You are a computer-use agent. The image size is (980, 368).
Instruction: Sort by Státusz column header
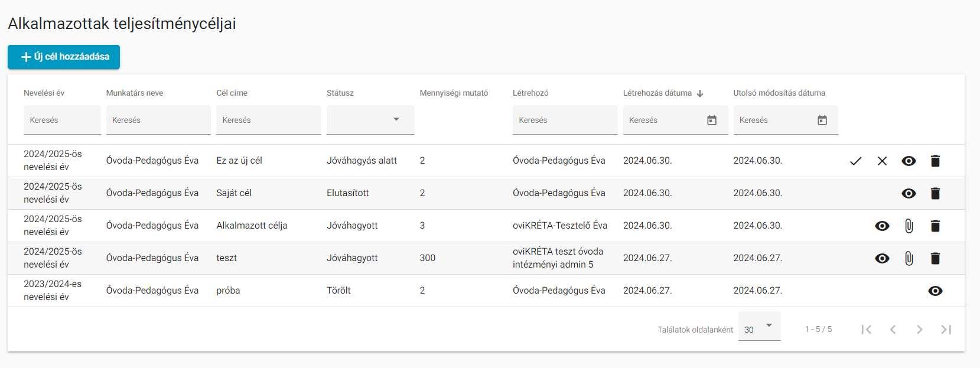pyautogui.click(x=340, y=93)
